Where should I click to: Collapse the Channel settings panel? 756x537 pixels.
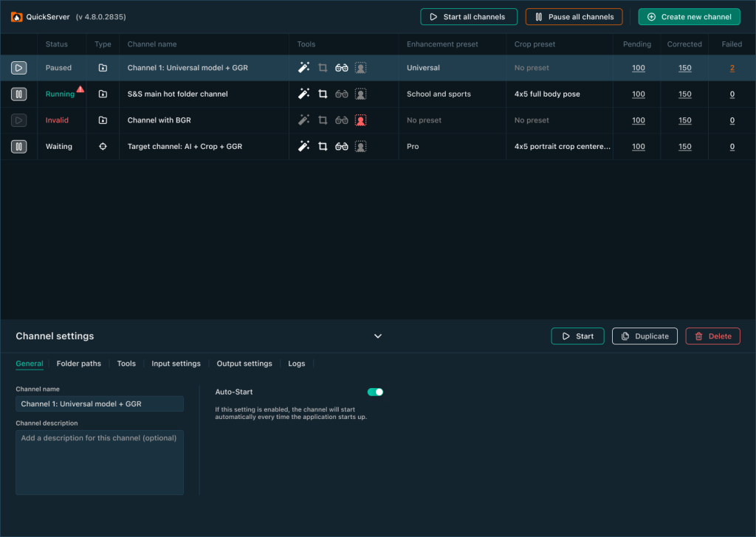(x=377, y=336)
